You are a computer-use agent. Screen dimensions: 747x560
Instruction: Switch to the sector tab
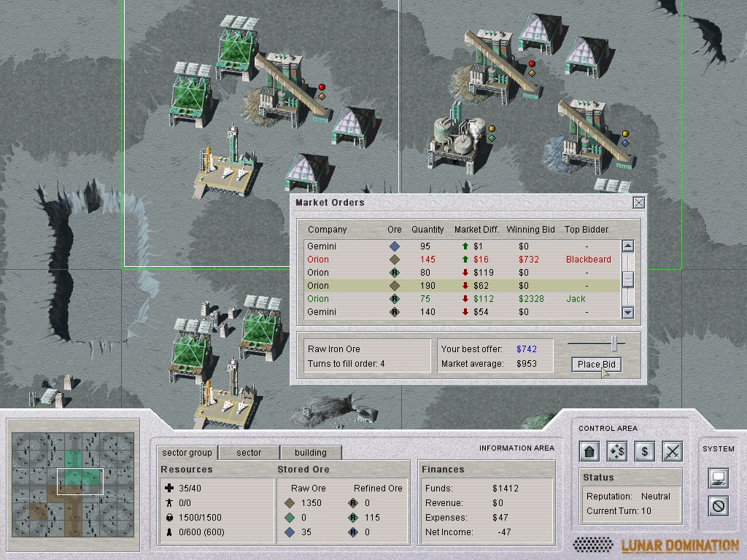click(x=249, y=453)
